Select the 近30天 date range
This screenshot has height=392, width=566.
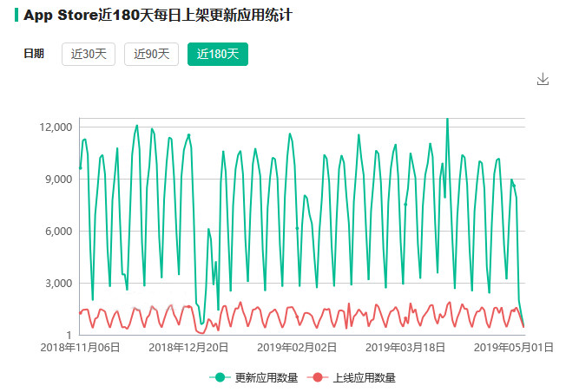pyautogui.click(x=89, y=54)
